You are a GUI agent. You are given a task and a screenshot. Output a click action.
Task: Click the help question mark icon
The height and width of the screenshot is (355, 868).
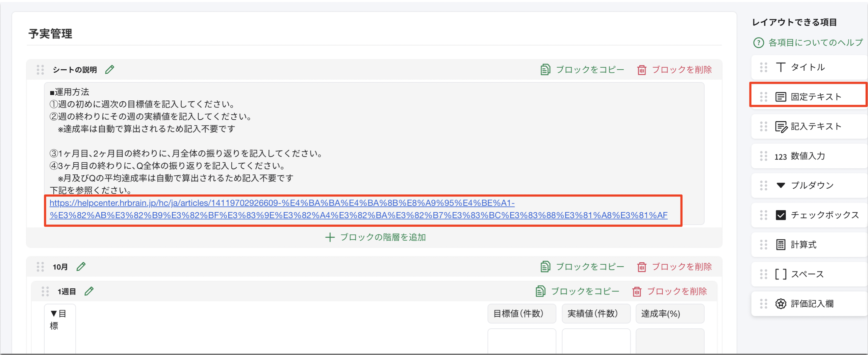click(758, 43)
